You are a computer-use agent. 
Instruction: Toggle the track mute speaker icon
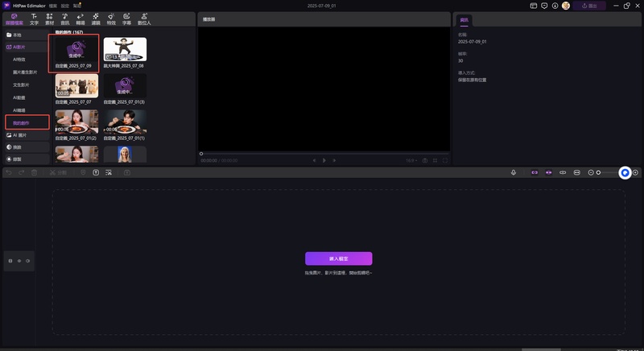click(x=19, y=261)
